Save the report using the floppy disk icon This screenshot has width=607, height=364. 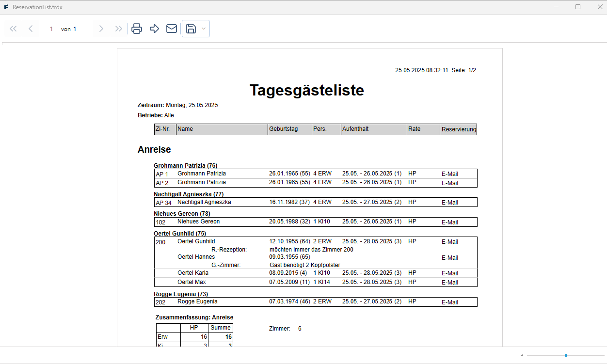pos(191,29)
